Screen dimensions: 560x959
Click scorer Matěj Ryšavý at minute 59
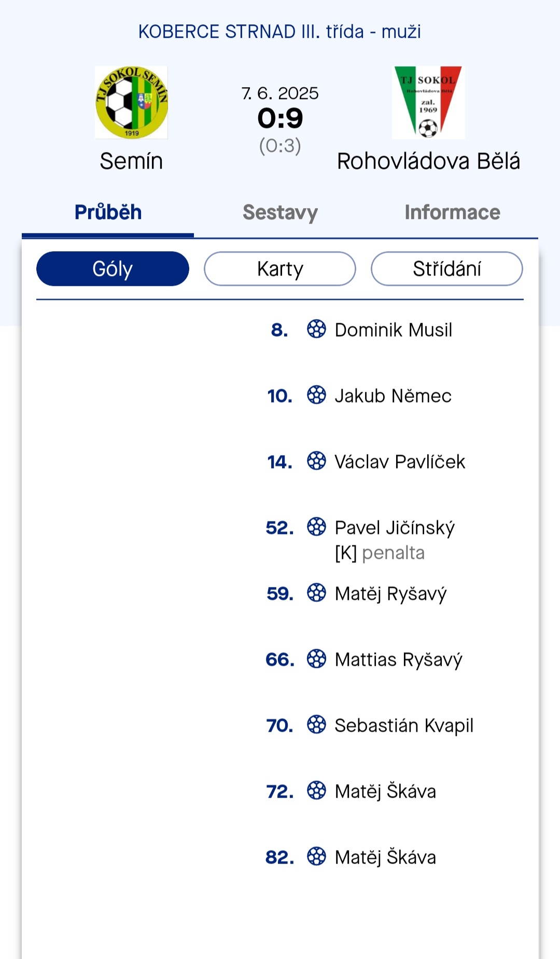(x=390, y=594)
